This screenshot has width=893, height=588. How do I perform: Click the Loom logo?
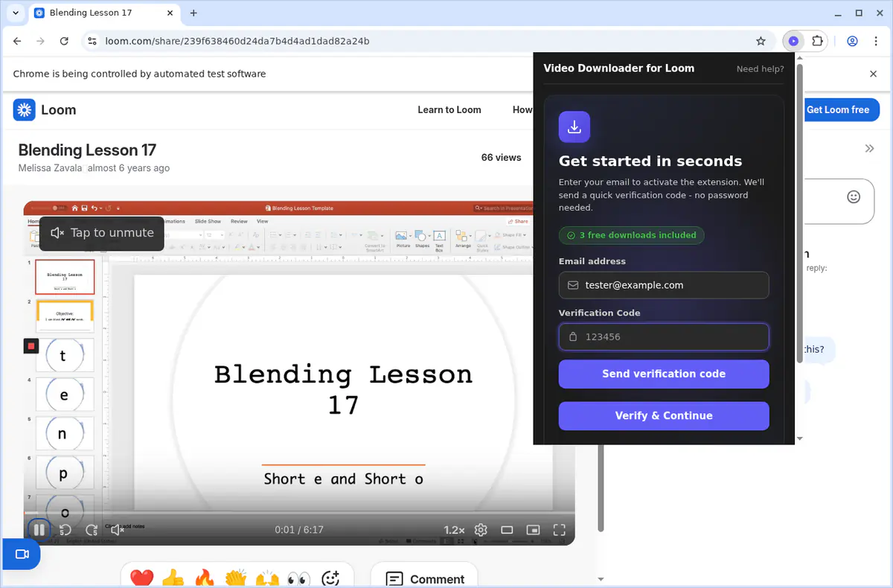45,110
